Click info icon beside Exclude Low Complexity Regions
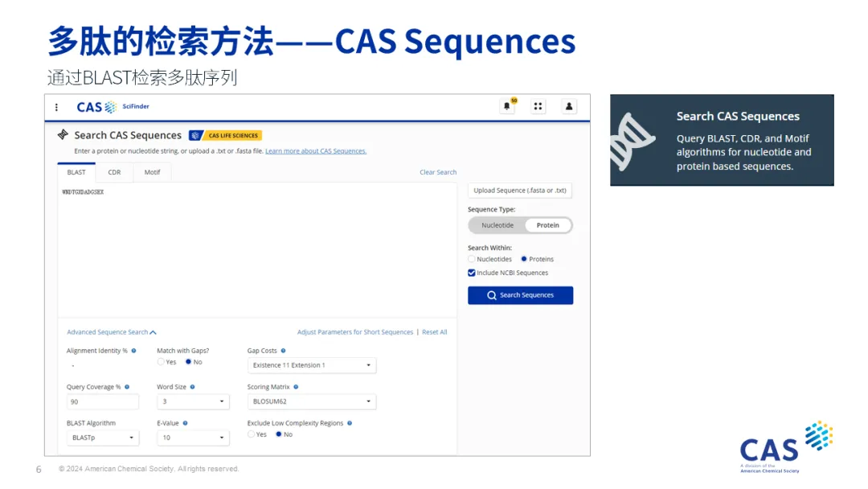Viewport: 868px width, 489px height. [350, 423]
